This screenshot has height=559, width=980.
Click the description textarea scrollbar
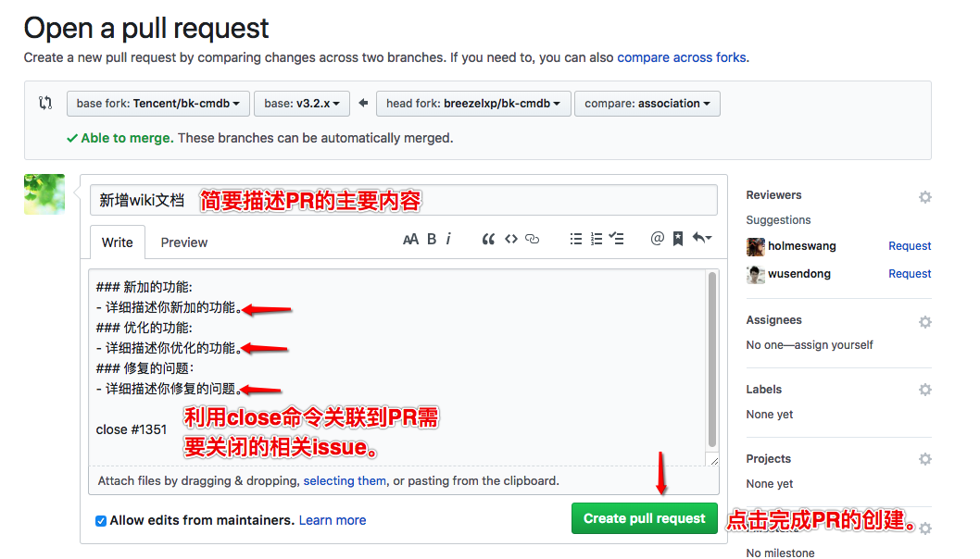coord(711,361)
